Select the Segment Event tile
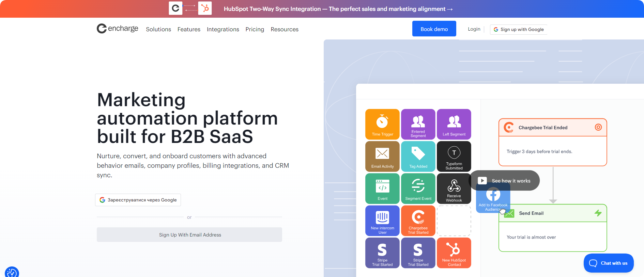Image resolution: width=644 pixels, height=277 pixels. [x=418, y=189]
